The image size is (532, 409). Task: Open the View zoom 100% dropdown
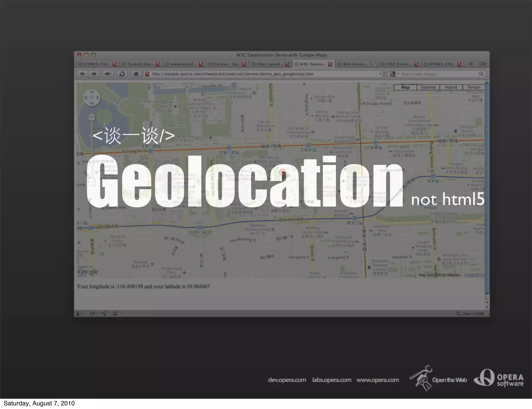(470, 314)
